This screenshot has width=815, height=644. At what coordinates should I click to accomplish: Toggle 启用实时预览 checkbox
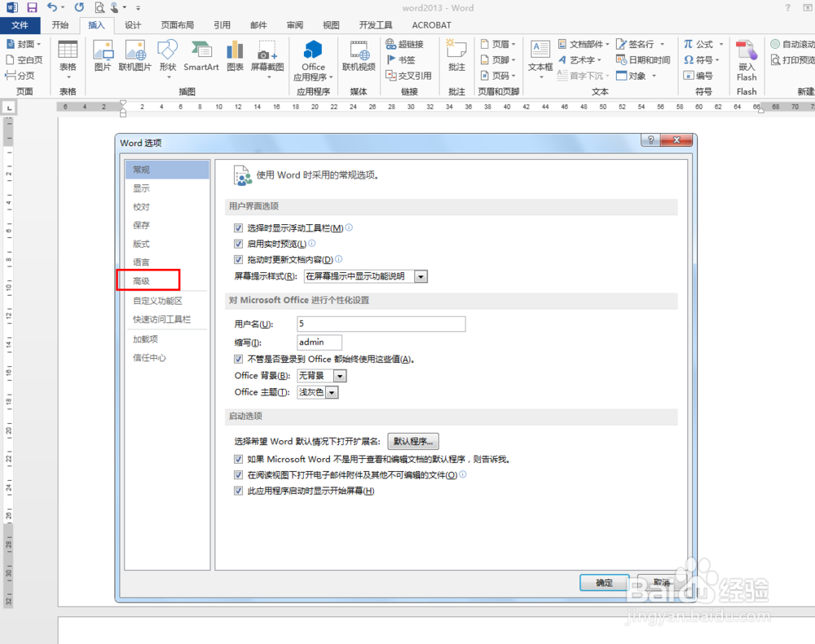click(239, 243)
